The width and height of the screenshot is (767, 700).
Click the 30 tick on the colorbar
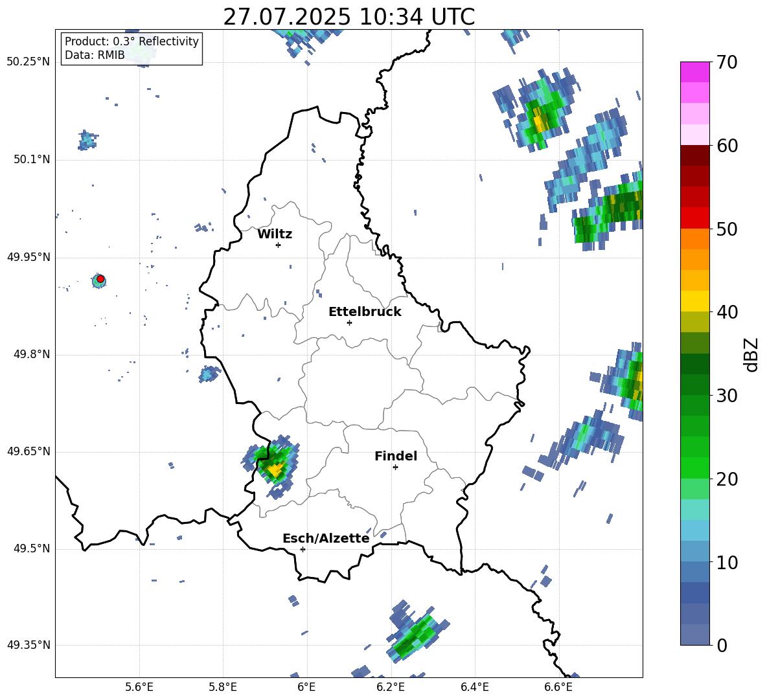tap(726, 396)
